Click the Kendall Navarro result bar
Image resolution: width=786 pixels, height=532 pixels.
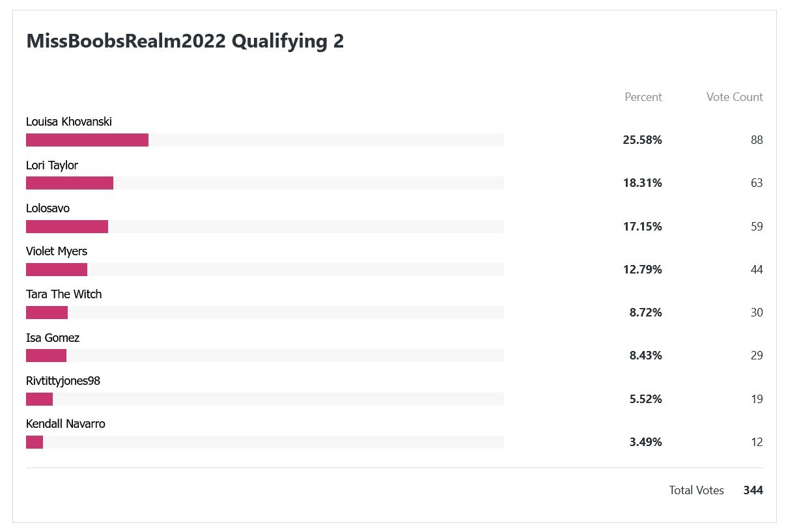click(x=265, y=442)
